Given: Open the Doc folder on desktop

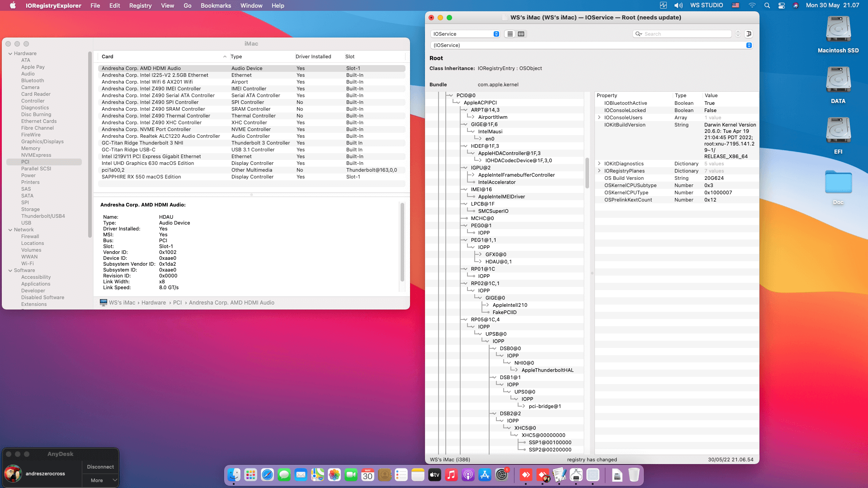Looking at the screenshot, I should (x=838, y=182).
